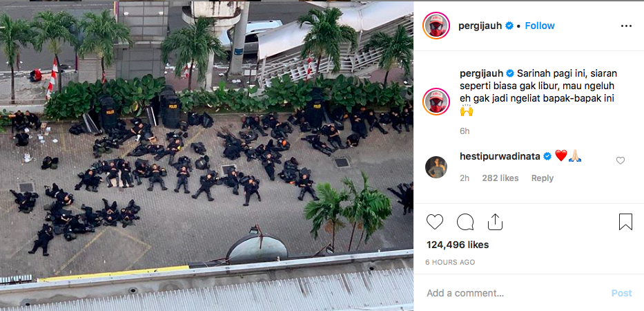Reply to hestipurwadinata's comment
Viewport: 644px width, 311px height.
[x=542, y=178]
